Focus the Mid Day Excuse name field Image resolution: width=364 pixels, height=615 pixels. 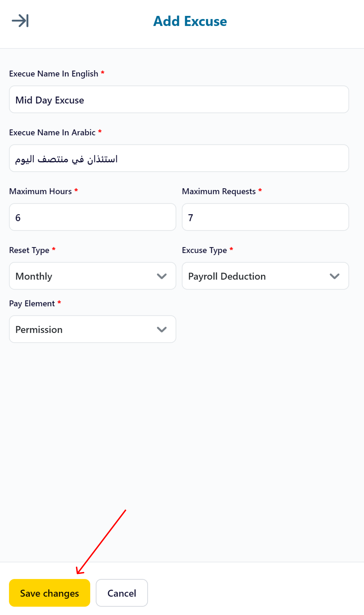(179, 99)
